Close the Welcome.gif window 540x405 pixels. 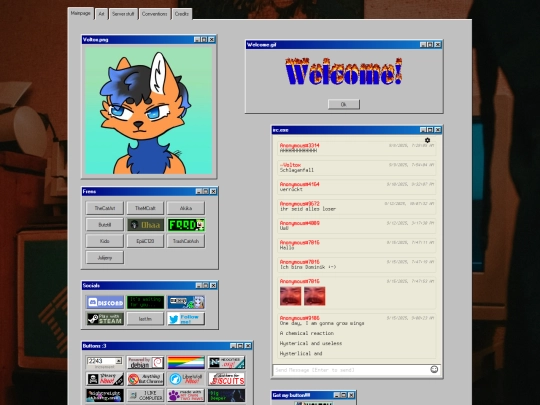(x=437, y=44)
